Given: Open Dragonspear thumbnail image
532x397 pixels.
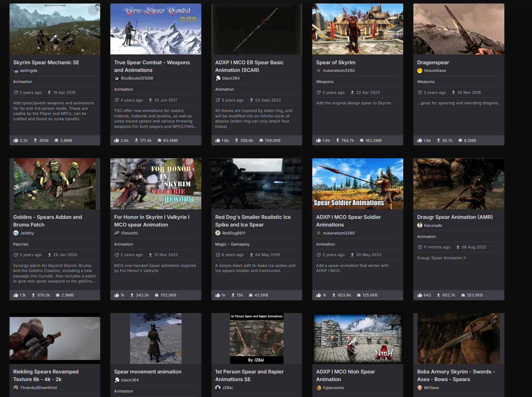Looking at the screenshot, I should click(x=459, y=29).
